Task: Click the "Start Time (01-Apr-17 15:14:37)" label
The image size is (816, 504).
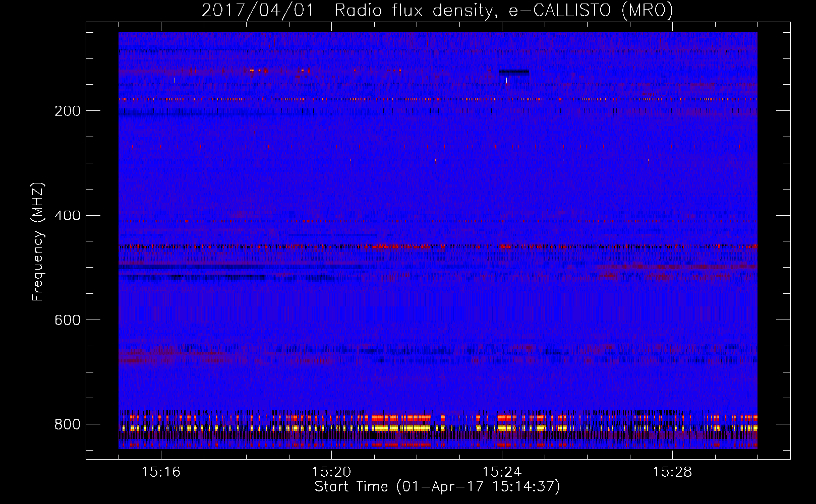Action: 437,487
